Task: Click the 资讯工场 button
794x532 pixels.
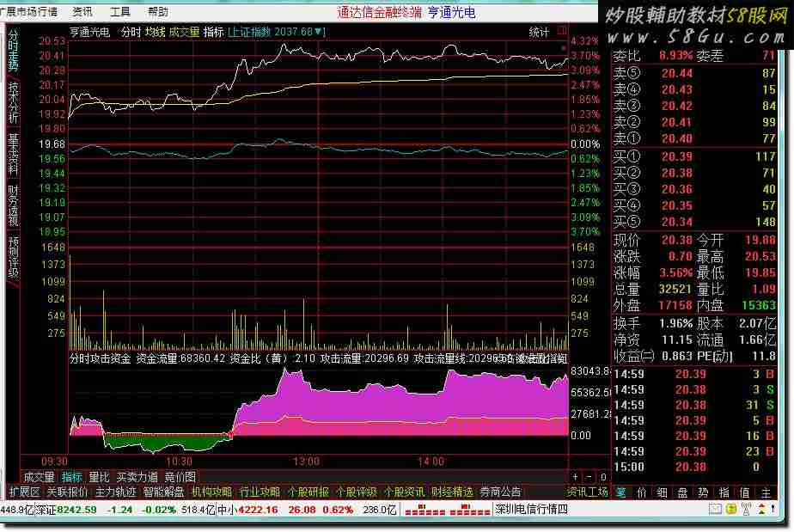Action: pyautogui.click(x=588, y=492)
